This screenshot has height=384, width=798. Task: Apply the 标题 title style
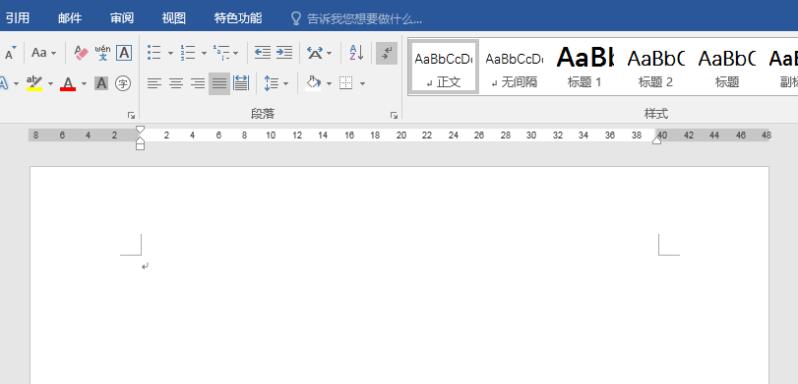pyautogui.click(x=727, y=67)
